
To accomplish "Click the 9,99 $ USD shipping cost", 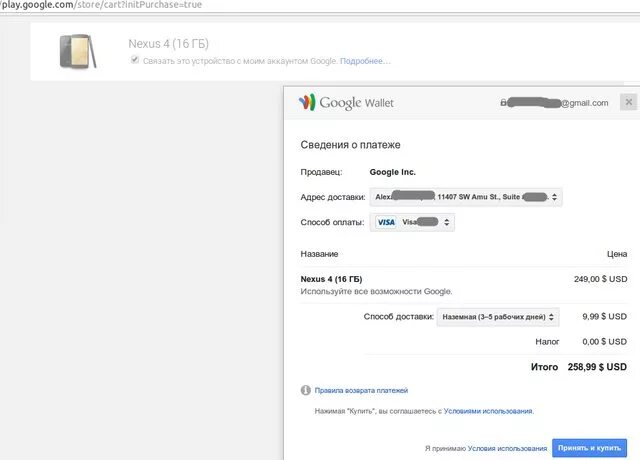I will coord(604,316).
